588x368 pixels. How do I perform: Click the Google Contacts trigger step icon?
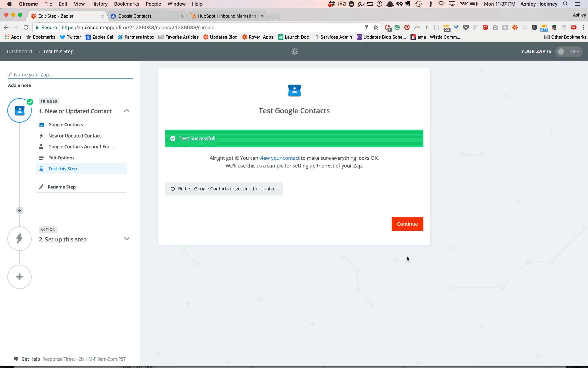(x=19, y=110)
